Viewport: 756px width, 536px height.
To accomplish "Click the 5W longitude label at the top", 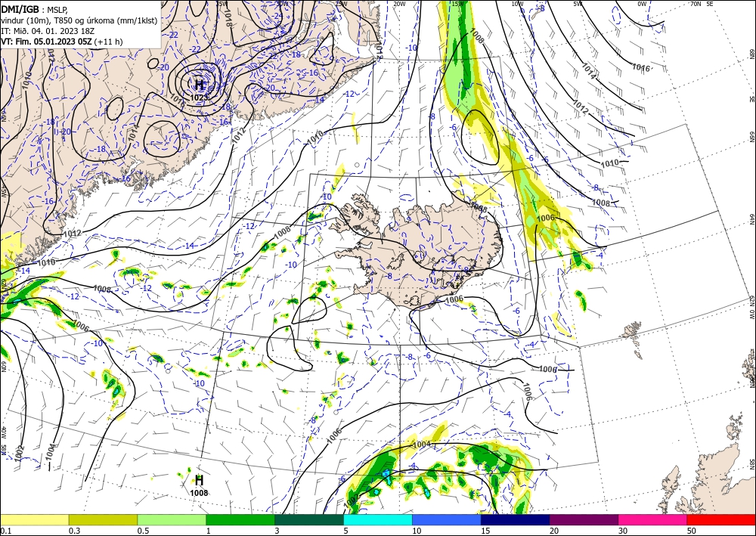I will 578,4.
